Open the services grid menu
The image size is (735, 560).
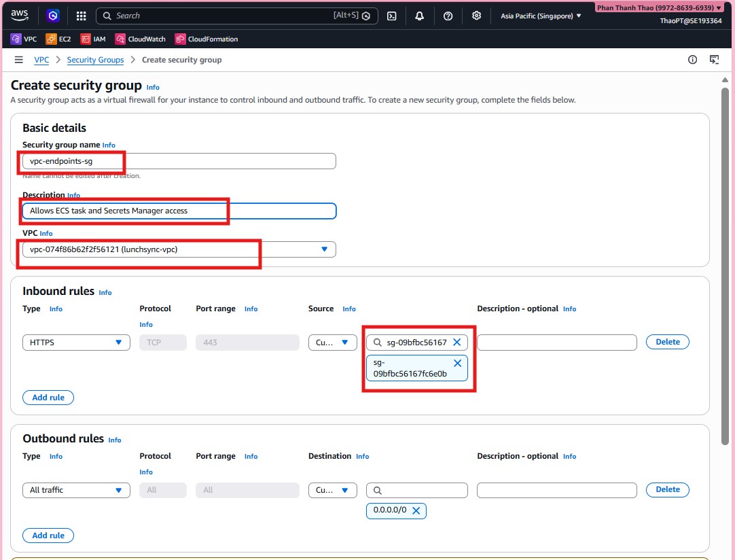pos(81,16)
